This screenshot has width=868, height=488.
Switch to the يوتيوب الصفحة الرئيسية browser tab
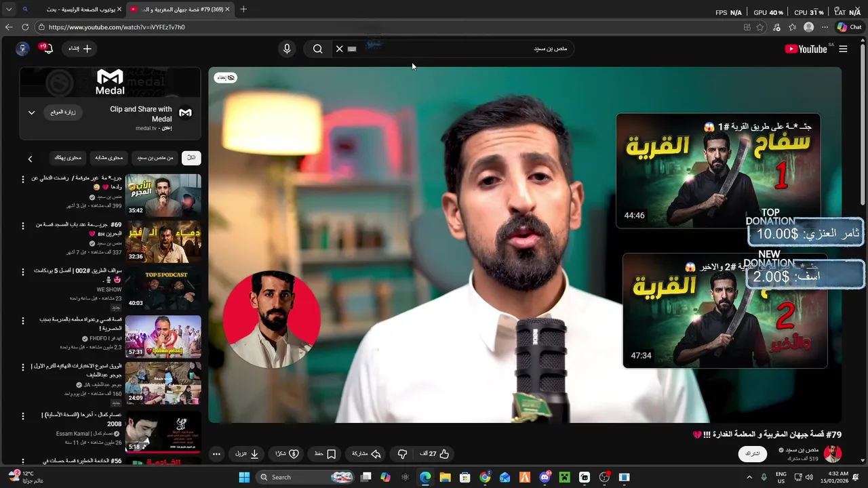pyautogui.click(x=71, y=9)
